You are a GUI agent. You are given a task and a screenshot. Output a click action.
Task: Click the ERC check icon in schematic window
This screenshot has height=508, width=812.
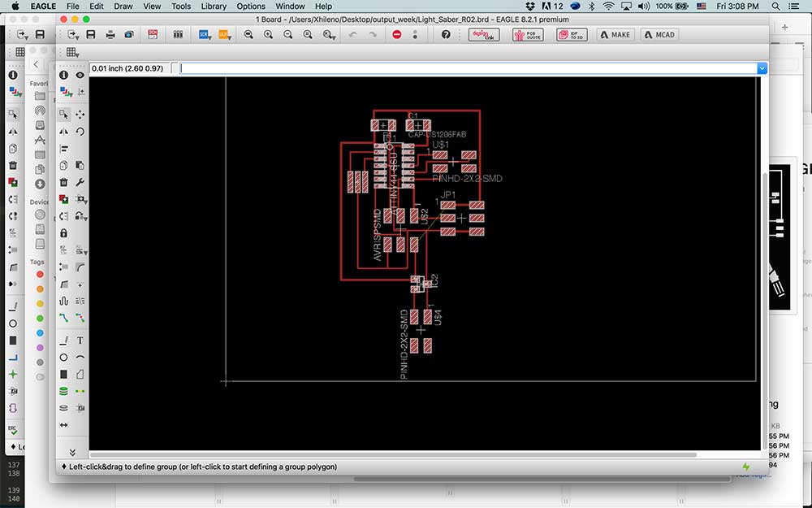click(x=13, y=430)
